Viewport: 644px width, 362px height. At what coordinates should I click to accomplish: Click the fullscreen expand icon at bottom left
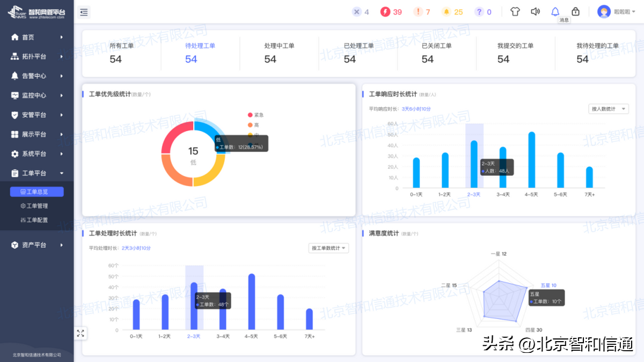tap(81, 333)
